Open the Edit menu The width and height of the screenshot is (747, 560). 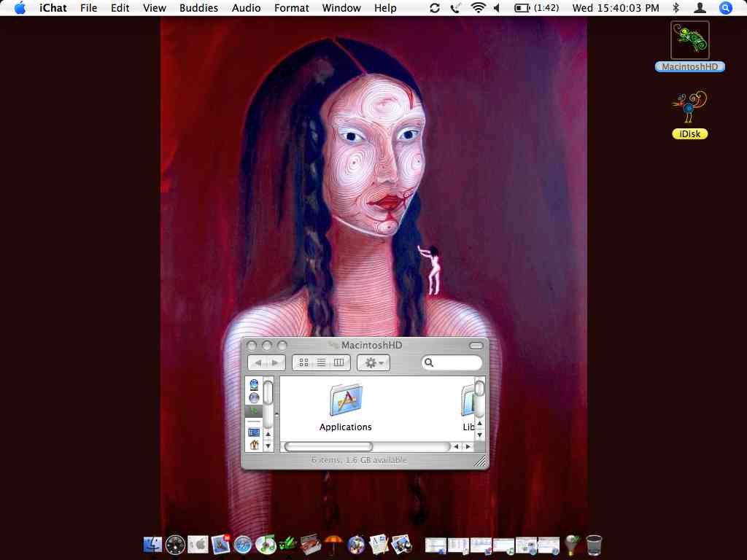pos(120,8)
